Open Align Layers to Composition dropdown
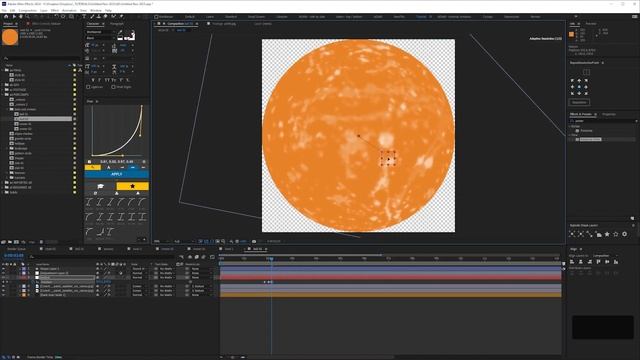 click(605, 256)
